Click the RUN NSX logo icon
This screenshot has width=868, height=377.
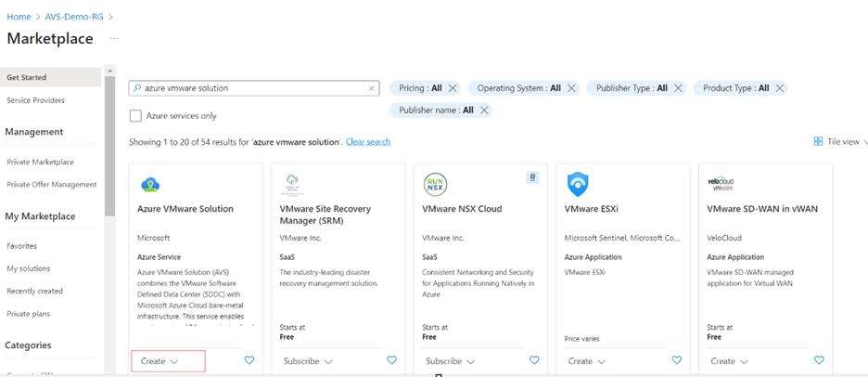435,184
